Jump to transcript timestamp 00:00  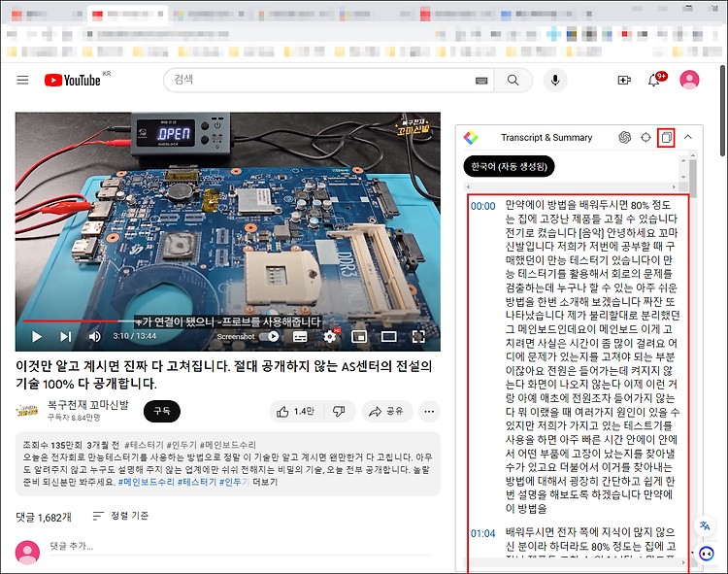click(482, 206)
